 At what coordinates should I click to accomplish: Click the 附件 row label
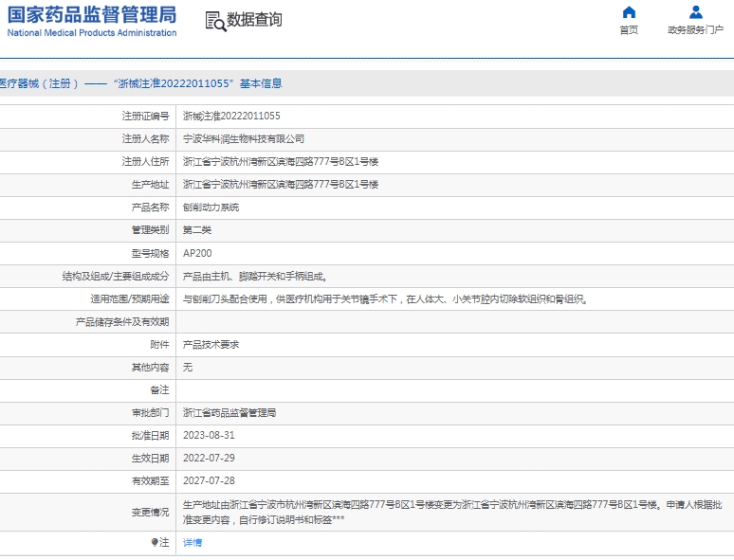point(159,345)
